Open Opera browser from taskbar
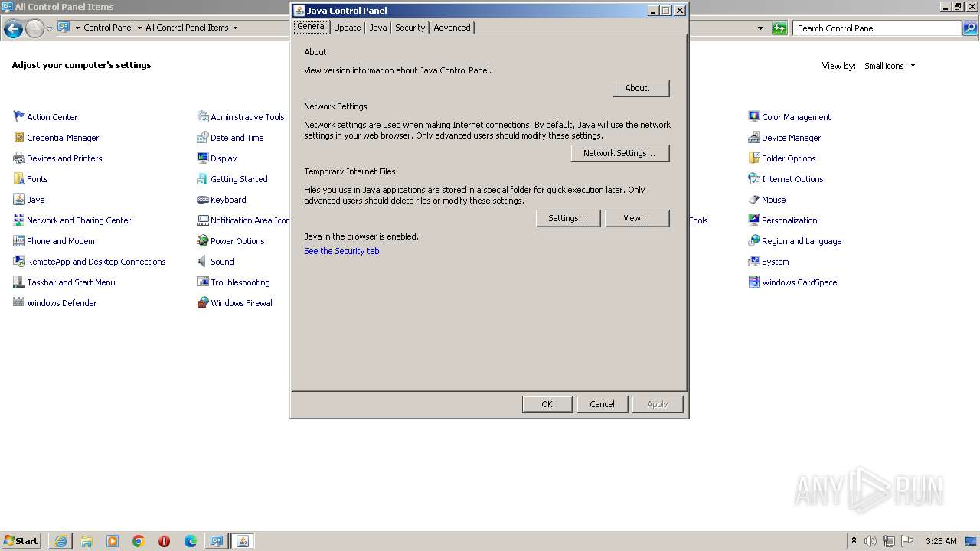This screenshot has width=980, height=551. [164, 541]
